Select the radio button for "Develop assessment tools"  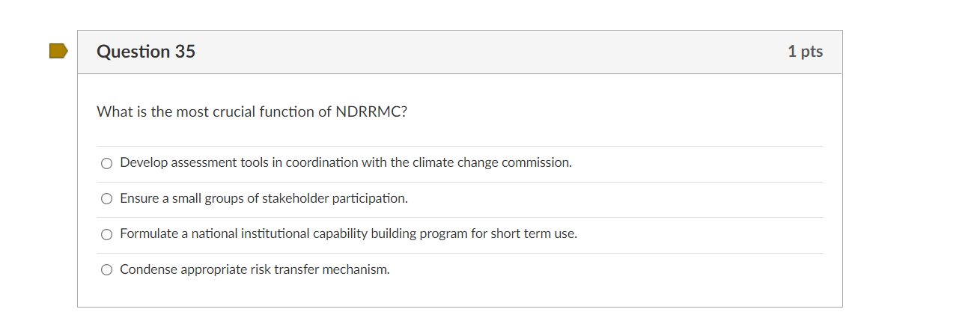point(107,163)
